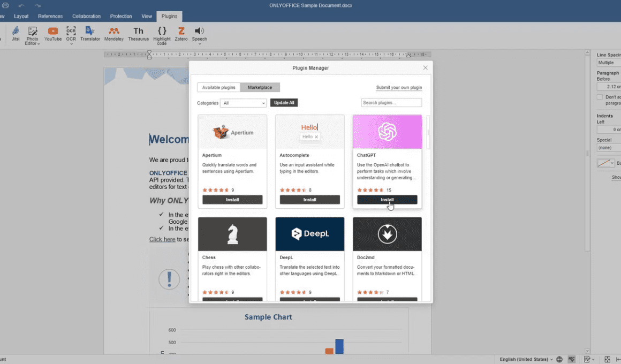This screenshot has height=364, width=621.
Task: Open the Highlight code plugin
Action: [x=162, y=36]
